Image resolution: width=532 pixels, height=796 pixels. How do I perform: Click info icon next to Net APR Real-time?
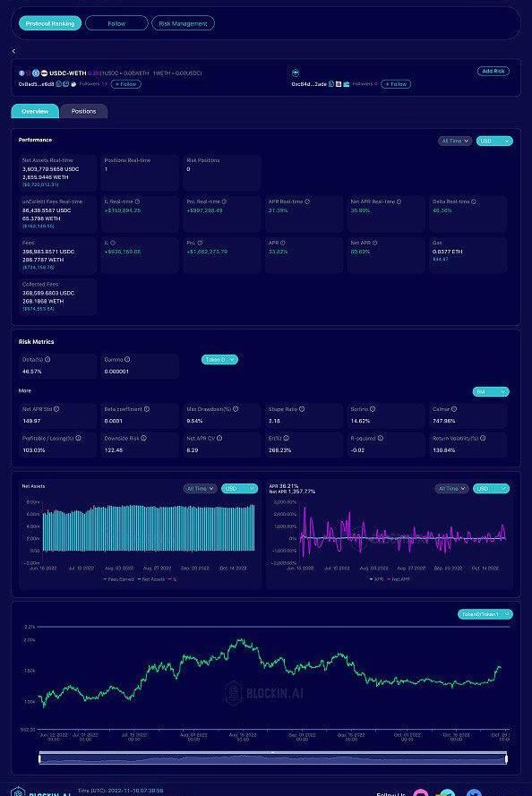399,201
